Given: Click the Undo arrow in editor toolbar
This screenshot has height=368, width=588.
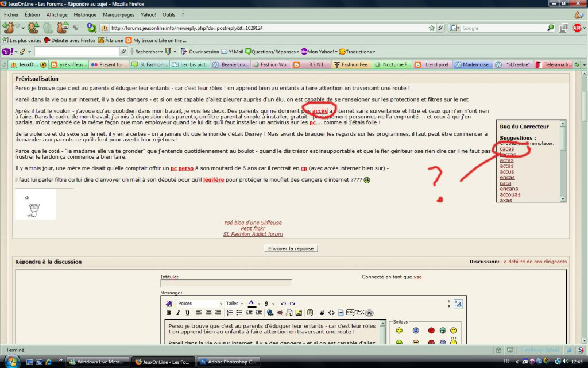Looking at the screenshot, I should pyautogui.click(x=283, y=304).
